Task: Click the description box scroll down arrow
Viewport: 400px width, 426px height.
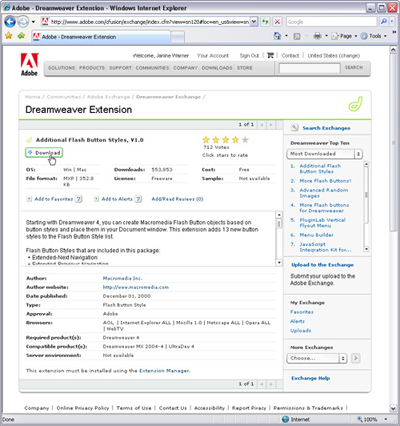Action: tap(279, 263)
